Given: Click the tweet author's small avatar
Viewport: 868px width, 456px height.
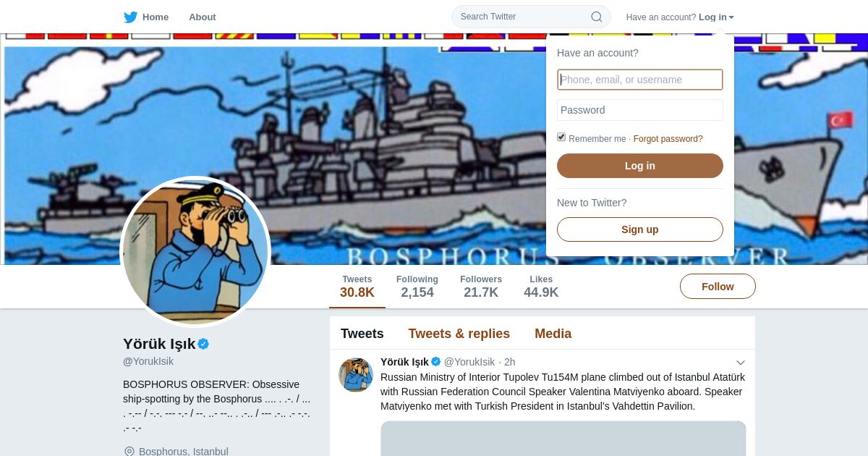Looking at the screenshot, I should coord(356,375).
